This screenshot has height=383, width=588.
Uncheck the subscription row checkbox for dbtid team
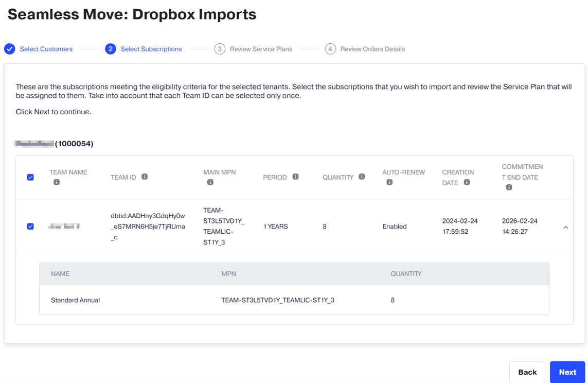tap(30, 227)
